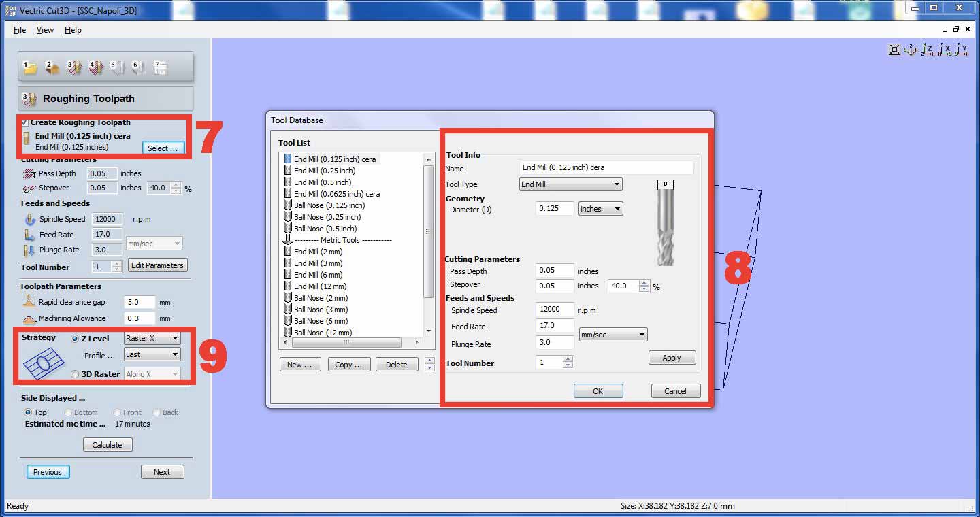
Task: Cancel the Tool Database dialog
Action: (675, 391)
